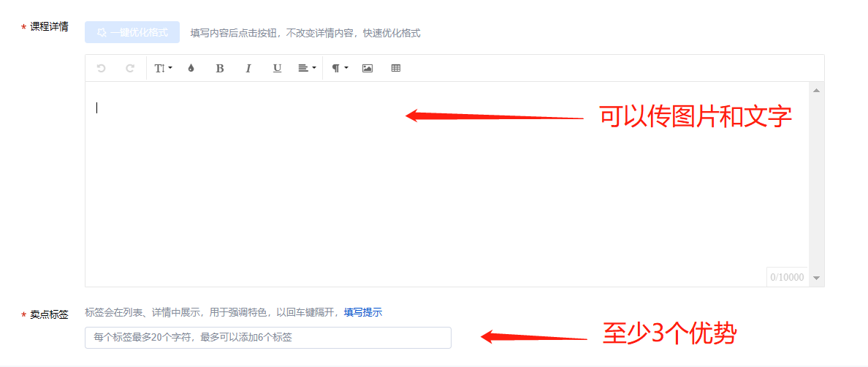Viewport: 868px width, 367px height.
Task: Toggle underline formatting
Action: point(278,68)
